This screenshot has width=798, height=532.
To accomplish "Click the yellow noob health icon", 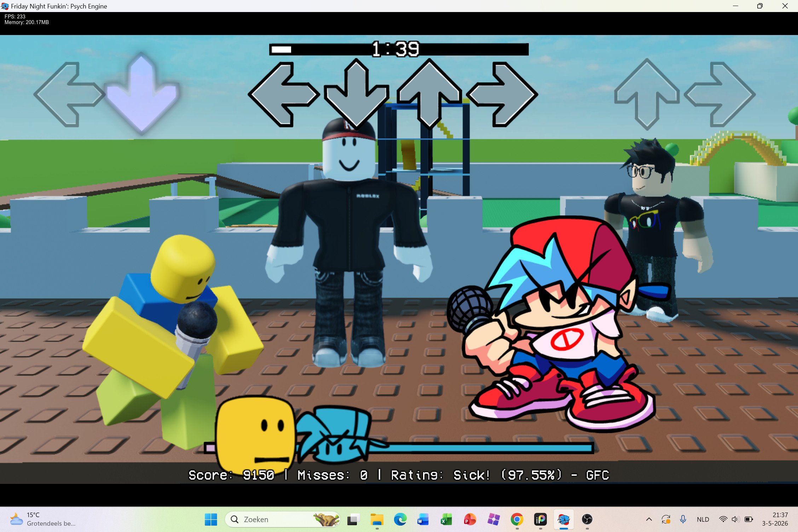I will point(255,435).
